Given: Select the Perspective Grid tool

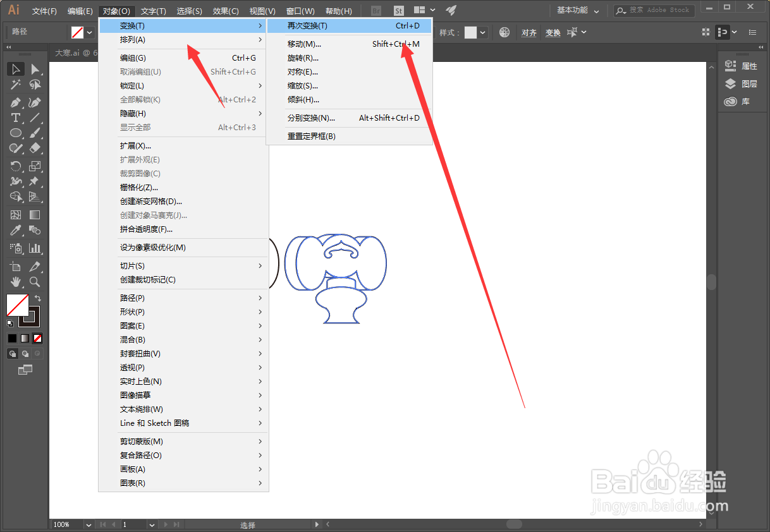Looking at the screenshot, I should (x=35, y=197).
